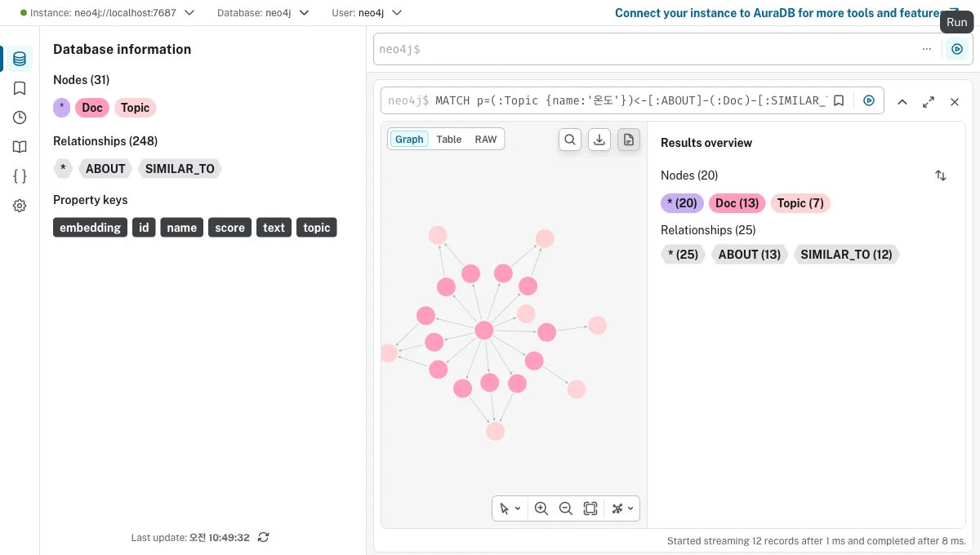
Task: Select the all-nodes asterisk label in sidebar
Action: tap(61, 108)
